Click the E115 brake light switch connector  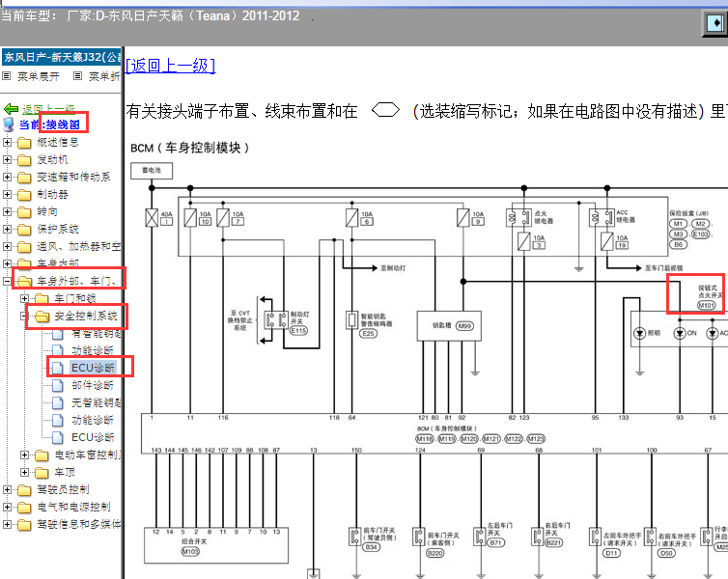(x=298, y=331)
